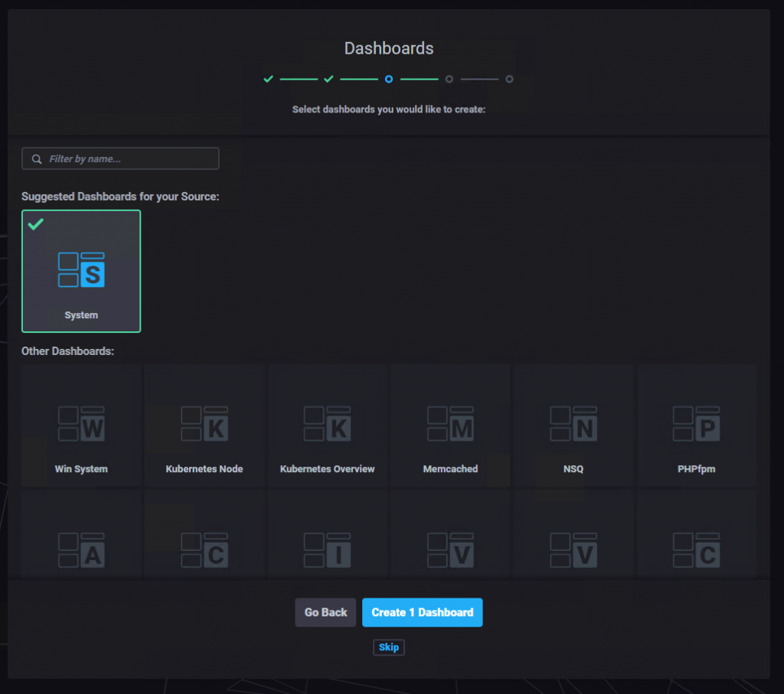Viewport: 784px width, 694px height.
Task: Click the PHPfpm label
Action: [x=696, y=469]
